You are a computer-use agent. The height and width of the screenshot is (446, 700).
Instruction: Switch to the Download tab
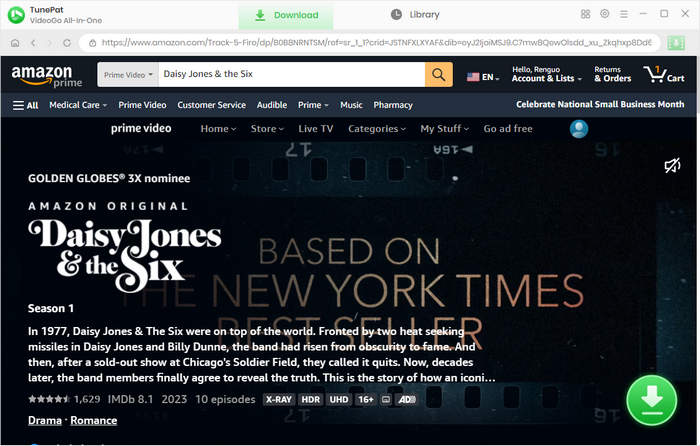pos(286,15)
